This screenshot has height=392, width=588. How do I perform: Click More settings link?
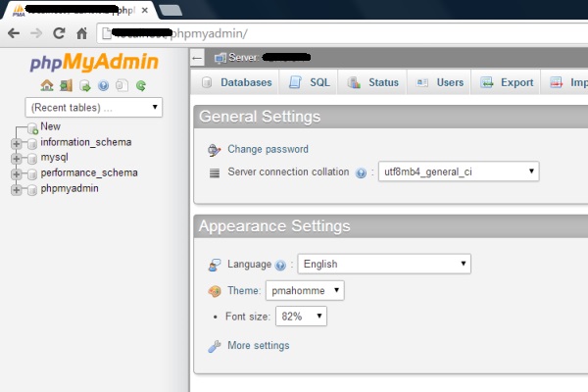(259, 346)
